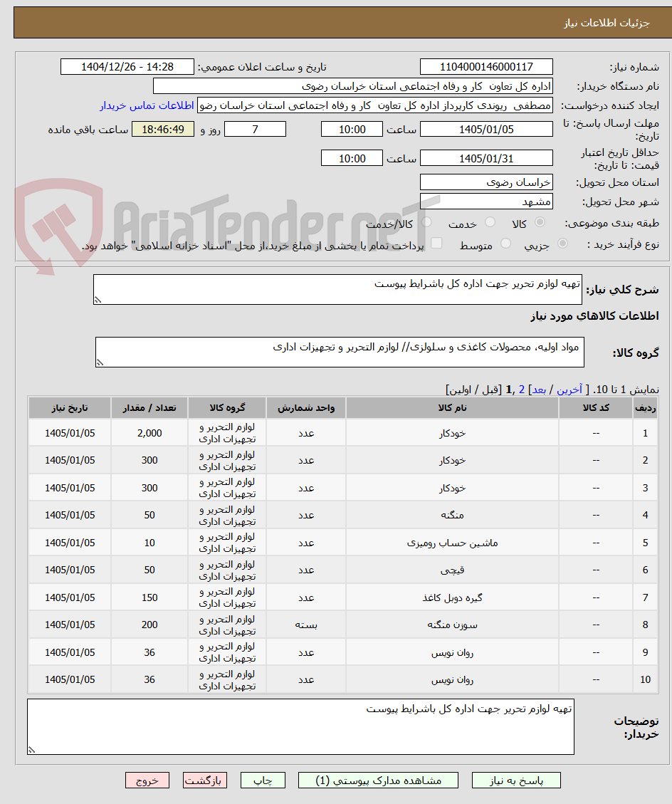
Task: Click the buyer organization name field
Action: point(352,86)
